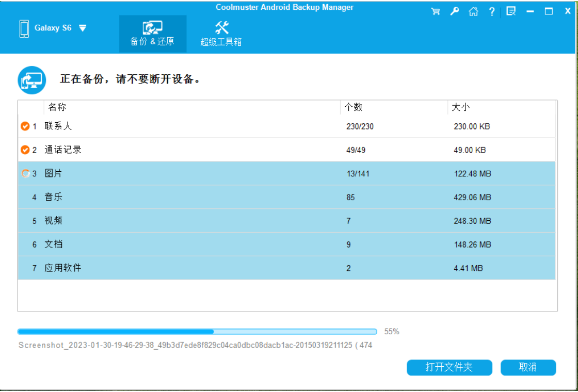Select the 音乐 row name
Image resolution: width=578 pixels, height=392 pixels.
coord(54,197)
